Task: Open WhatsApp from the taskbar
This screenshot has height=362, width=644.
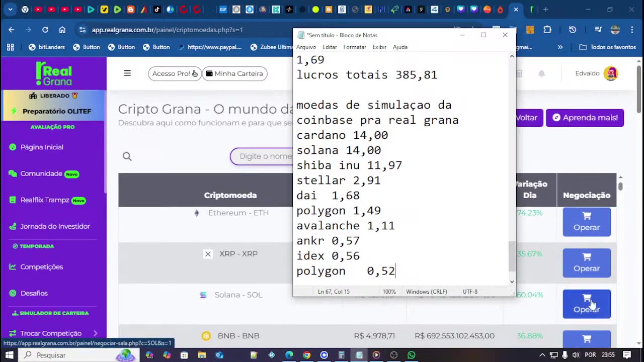Action: [x=411, y=355]
